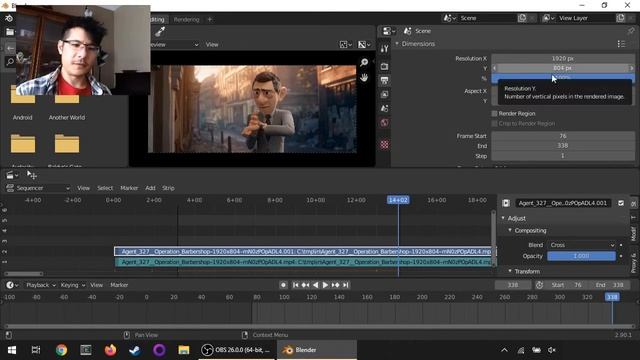Open the Scene properties tab icon
The image size is (640, 360).
point(384,109)
